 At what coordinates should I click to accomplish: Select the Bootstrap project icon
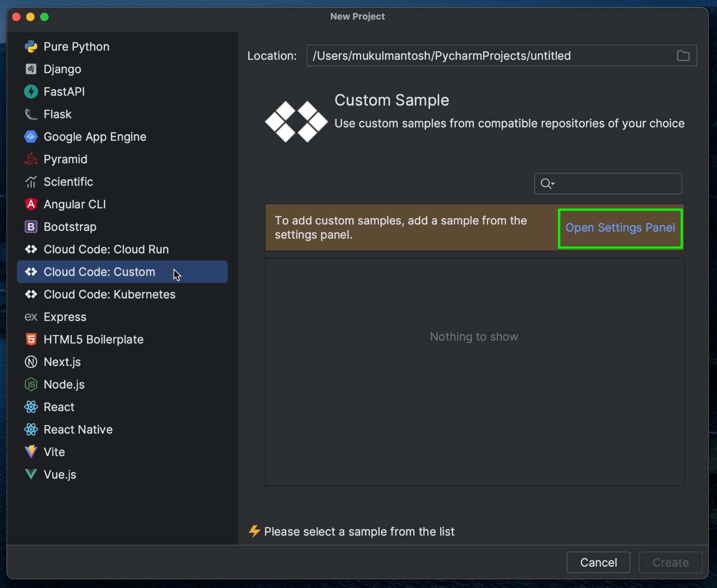click(31, 227)
